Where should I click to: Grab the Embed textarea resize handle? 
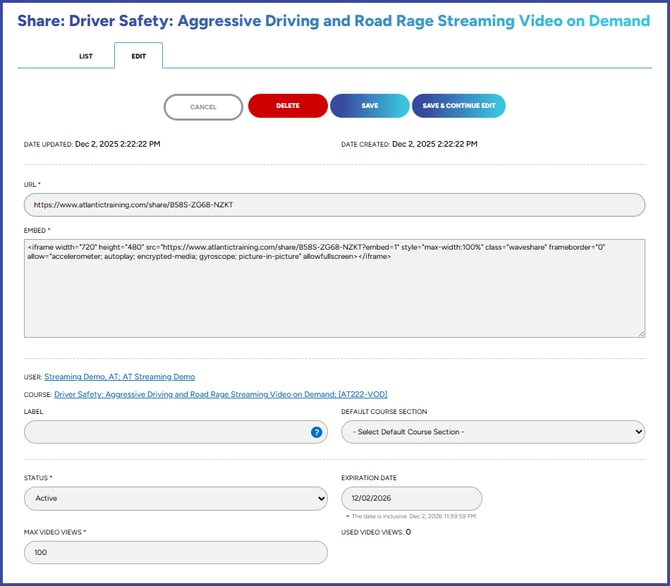[x=640, y=333]
